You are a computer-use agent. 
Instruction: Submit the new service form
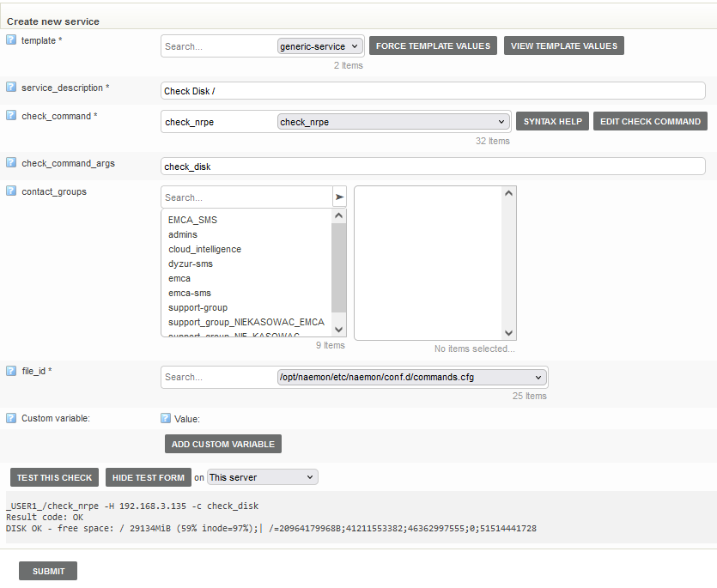pyautogui.click(x=48, y=571)
